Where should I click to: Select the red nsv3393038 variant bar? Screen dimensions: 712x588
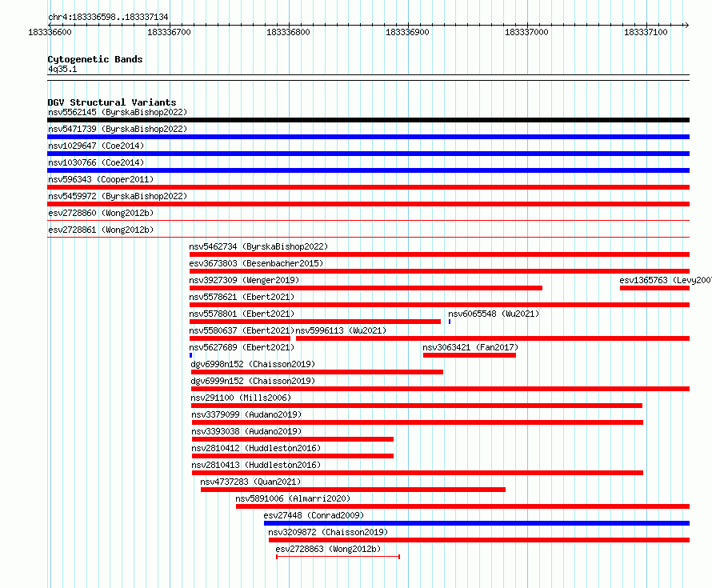[x=293, y=439]
